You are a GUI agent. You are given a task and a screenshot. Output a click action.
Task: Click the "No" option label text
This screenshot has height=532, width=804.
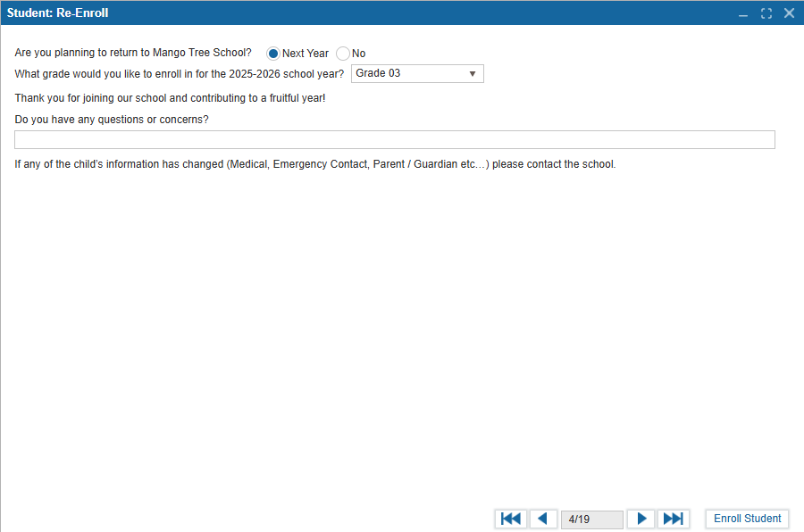358,54
